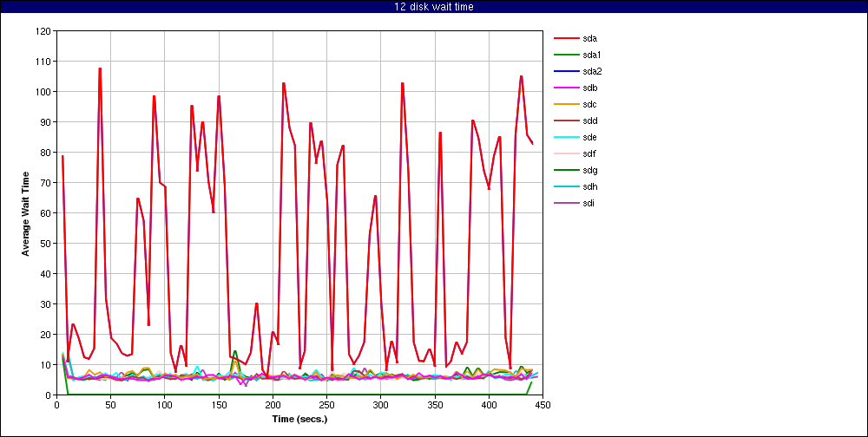This screenshot has height=437, width=868.
Task: Select the sdf legend label
Action: pos(589,153)
